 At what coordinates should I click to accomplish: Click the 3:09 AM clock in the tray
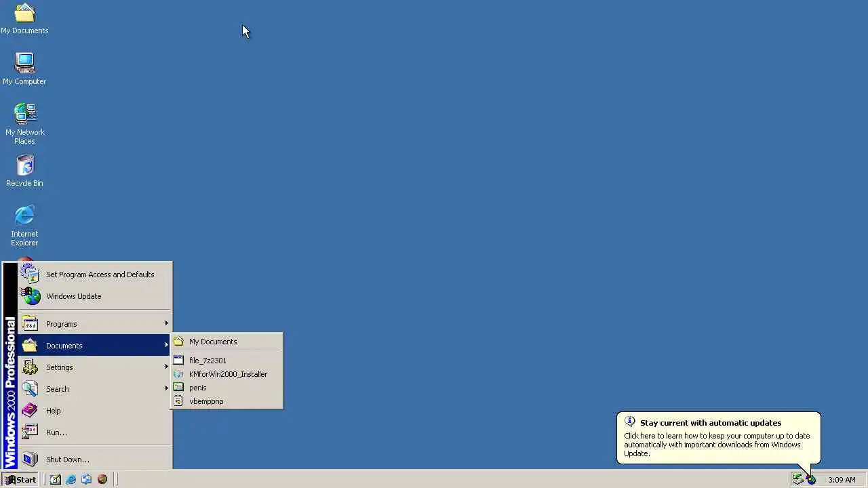click(842, 480)
